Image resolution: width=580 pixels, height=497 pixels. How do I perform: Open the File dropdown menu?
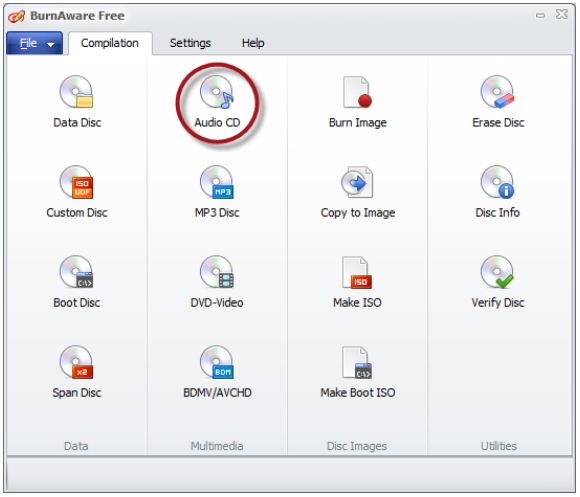(x=34, y=43)
